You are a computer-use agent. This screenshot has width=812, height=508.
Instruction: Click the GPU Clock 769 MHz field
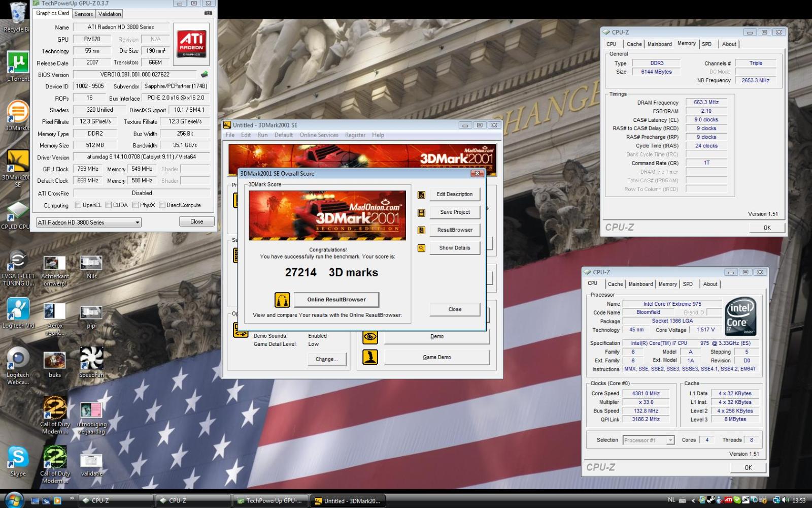tap(88, 169)
